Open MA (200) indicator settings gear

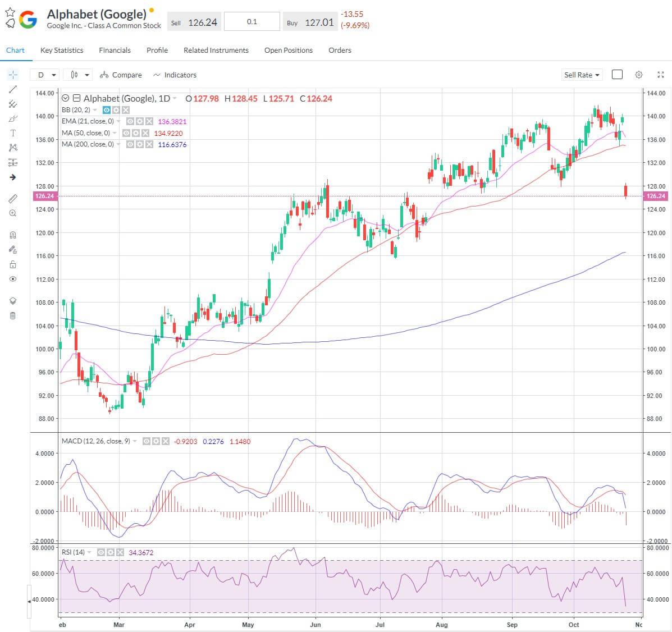[140, 144]
